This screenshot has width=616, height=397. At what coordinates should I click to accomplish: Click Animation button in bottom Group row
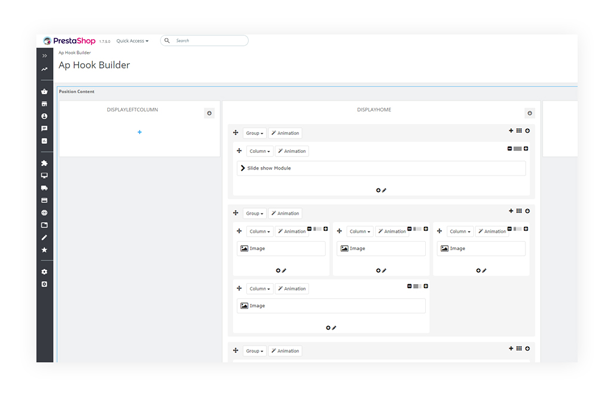285,351
